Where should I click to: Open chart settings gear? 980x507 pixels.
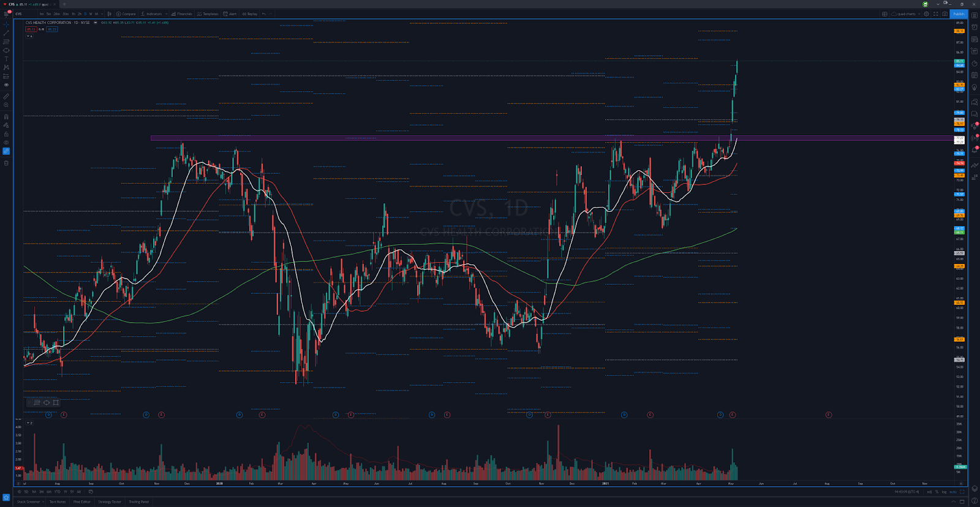pos(926,14)
